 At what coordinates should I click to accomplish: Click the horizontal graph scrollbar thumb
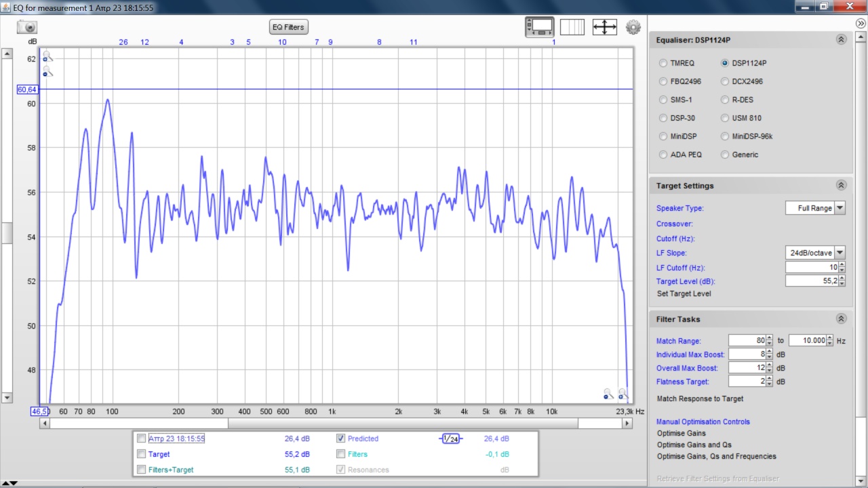click(403, 424)
